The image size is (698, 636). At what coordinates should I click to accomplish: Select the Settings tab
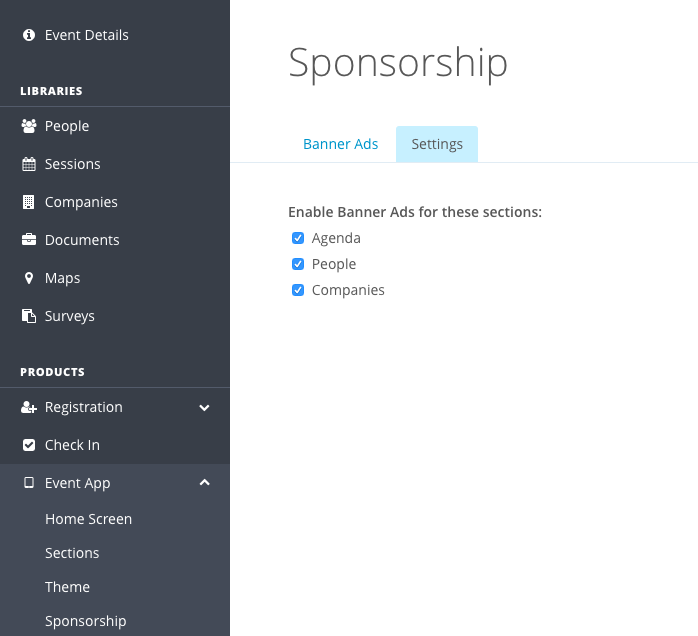(437, 144)
